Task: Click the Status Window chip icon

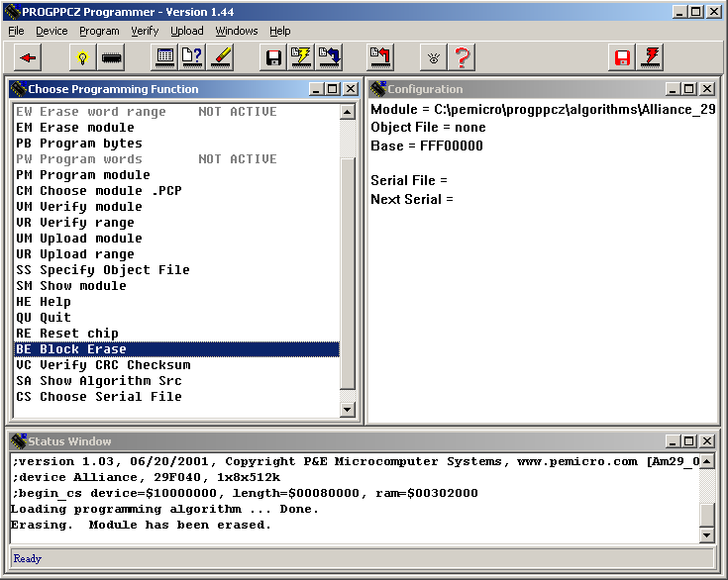Action: pyautogui.click(x=19, y=440)
